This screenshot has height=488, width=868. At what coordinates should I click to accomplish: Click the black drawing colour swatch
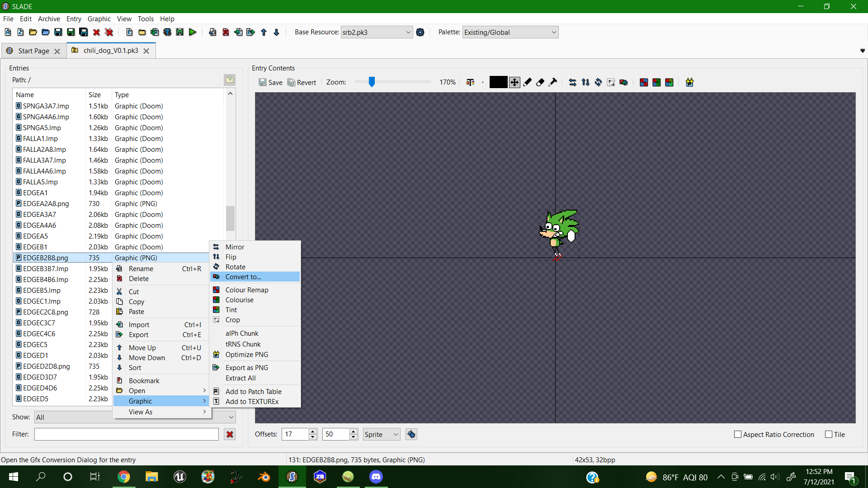click(498, 82)
